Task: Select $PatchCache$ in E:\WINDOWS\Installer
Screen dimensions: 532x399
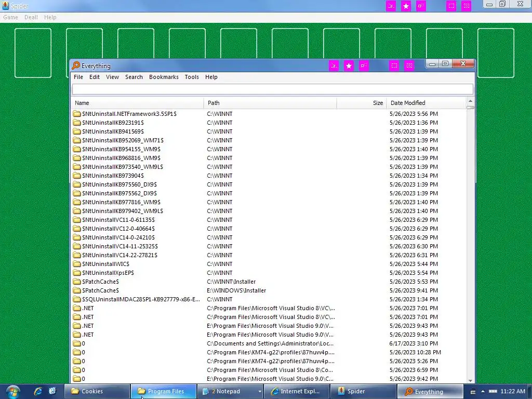Action: pyautogui.click(x=100, y=290)
